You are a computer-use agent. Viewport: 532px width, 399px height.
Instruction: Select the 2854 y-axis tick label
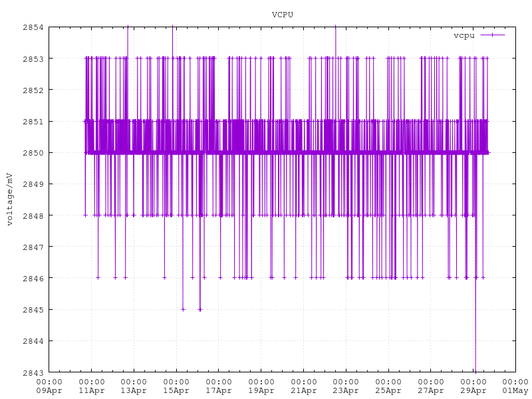pos(33,27)
